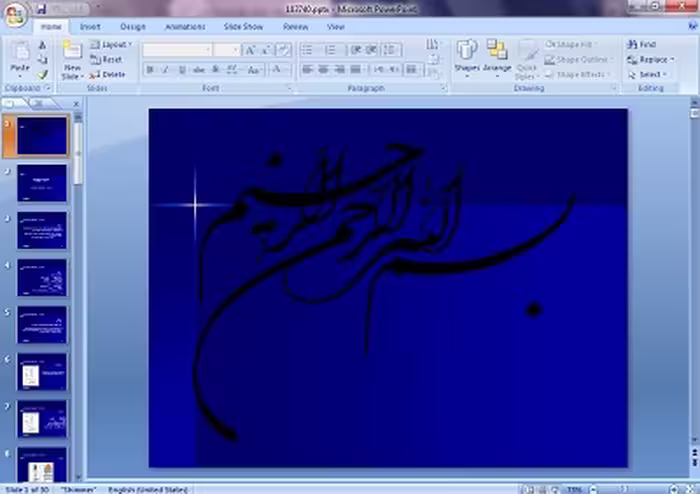This screenshot has width=700, height=494.
Task: Click the Replace button
Action: [x=650, y=59]
